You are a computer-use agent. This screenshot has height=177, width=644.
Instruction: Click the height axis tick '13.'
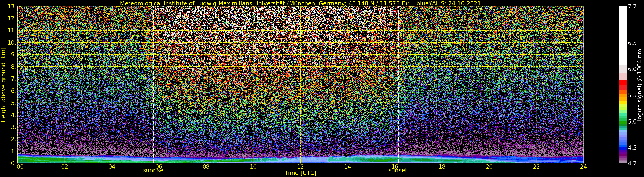pos(12,6)
